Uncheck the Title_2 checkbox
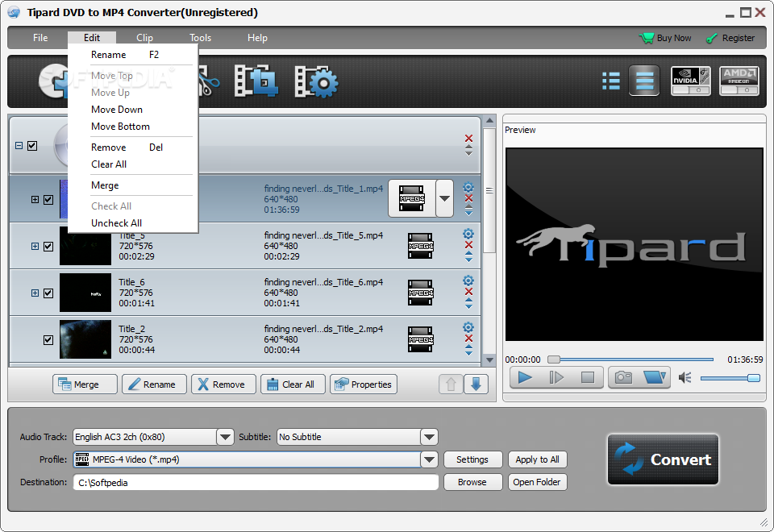 [48, 340]
